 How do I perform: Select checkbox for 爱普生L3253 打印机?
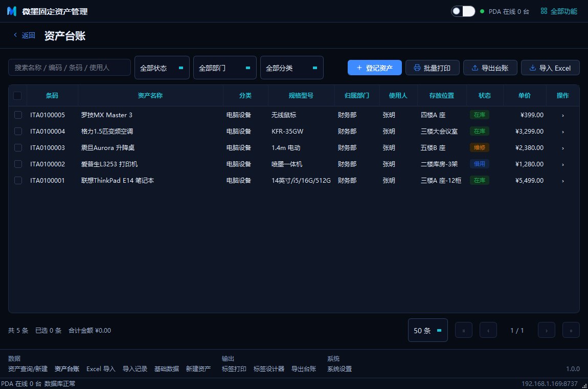pos(18,164)
